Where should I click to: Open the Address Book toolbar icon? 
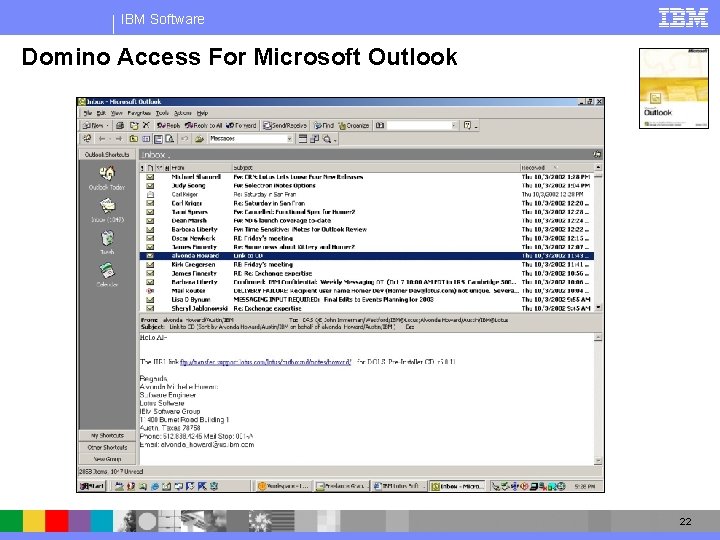click(x=380, y=125)
